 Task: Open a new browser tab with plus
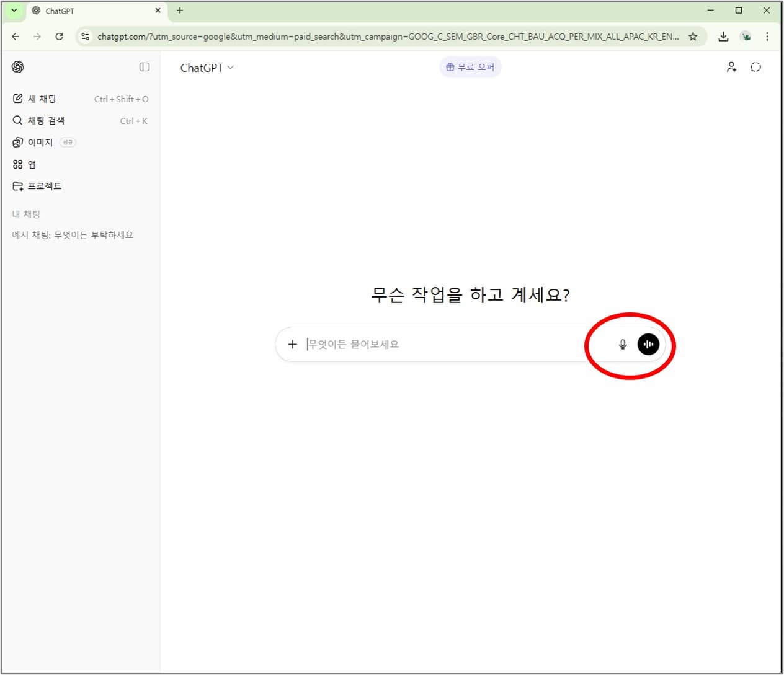click(180, 11)
